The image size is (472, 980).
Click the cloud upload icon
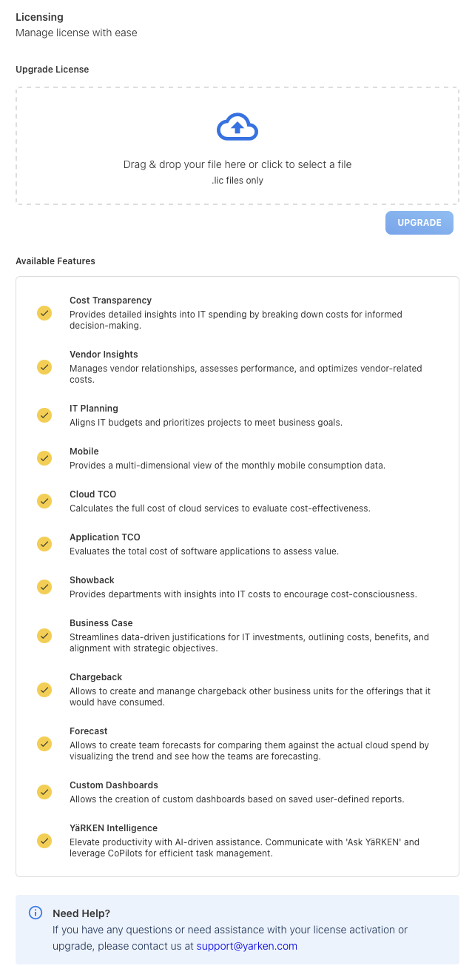[x=237, y=127]
